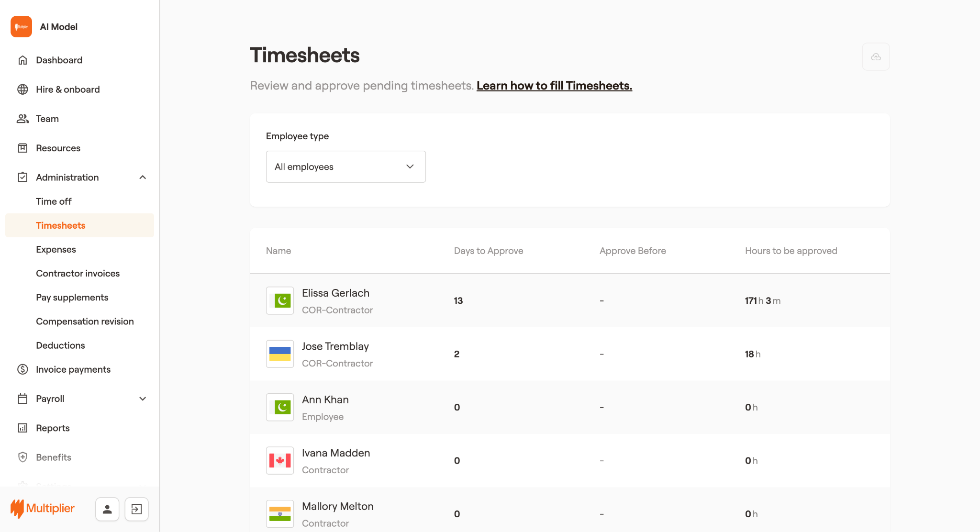Image resolution: width=980 pixels, height=532 pixels.
Task: Open Learn how to fill Timesheets link
Action: tap(554, 86)
